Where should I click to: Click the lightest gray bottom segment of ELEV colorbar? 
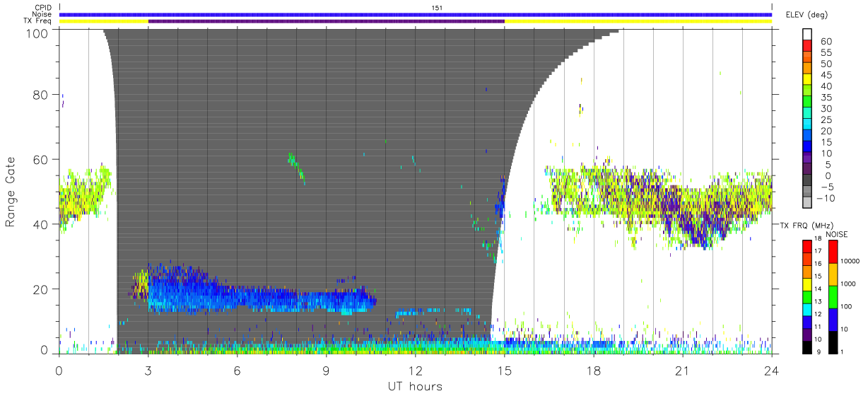click(x=807, y=204)
